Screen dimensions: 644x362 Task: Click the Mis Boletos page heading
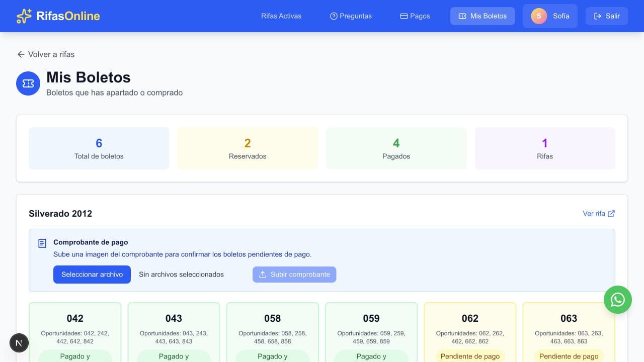click(x=89, y=77)
